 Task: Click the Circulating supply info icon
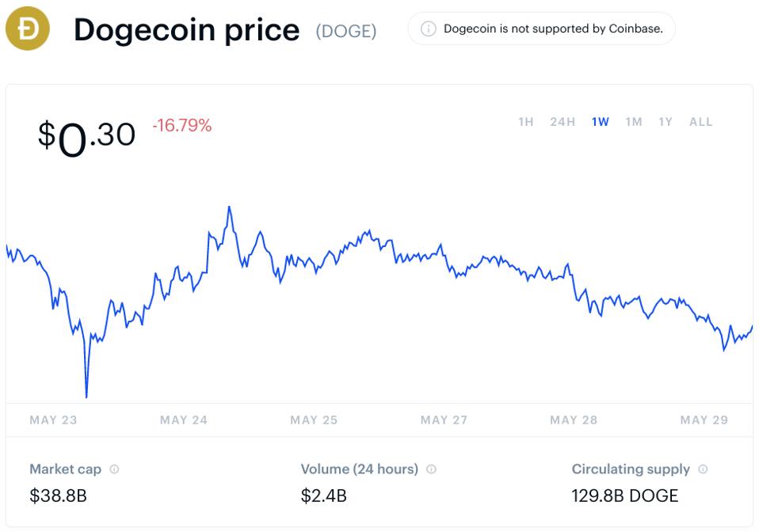coord(703,469)
